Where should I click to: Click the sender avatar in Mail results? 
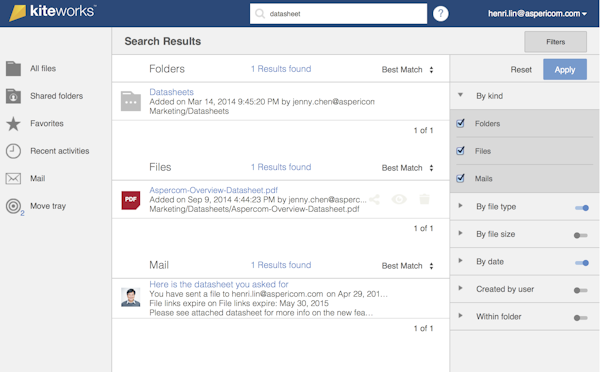131,297
